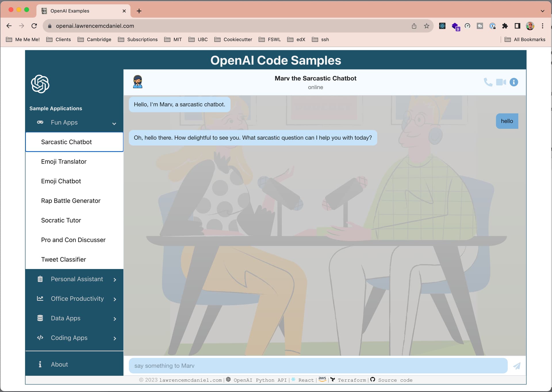Open the Emoji Chatbot app

(x=74, y=181)
